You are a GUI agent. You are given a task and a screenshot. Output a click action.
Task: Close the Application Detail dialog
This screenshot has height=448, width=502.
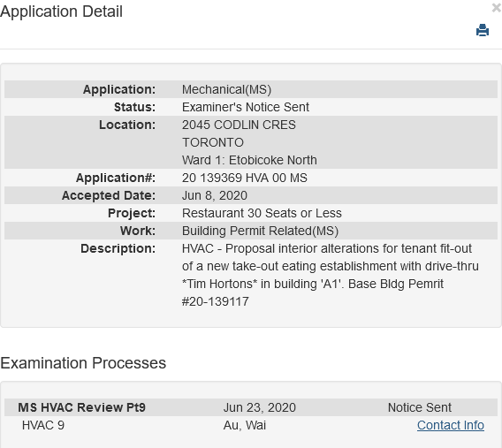click(497, 8)
